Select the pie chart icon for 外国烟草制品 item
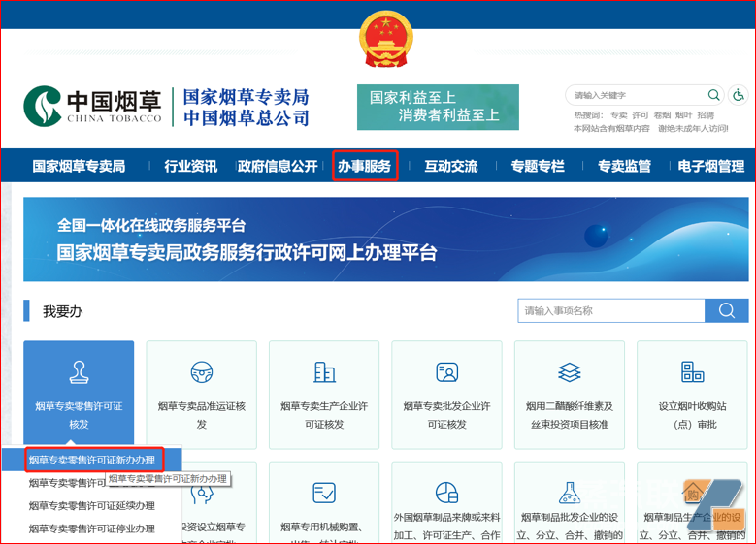Screen dimensions: 756x544 pyautogui.click(x=447, y=493)
